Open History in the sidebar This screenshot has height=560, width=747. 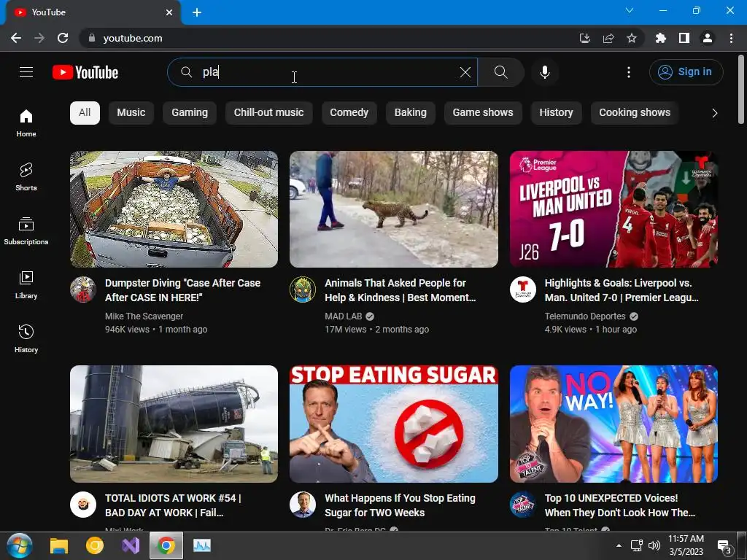(26, 338)
